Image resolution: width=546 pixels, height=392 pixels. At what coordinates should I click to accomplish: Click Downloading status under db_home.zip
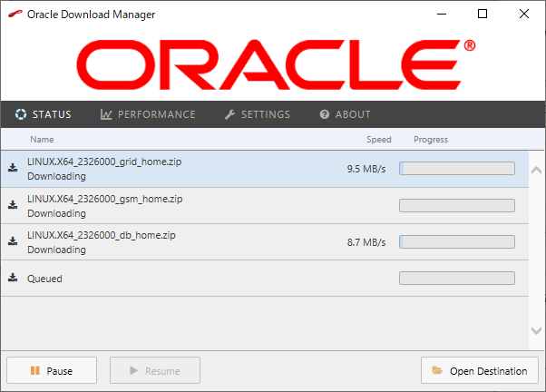56,250
